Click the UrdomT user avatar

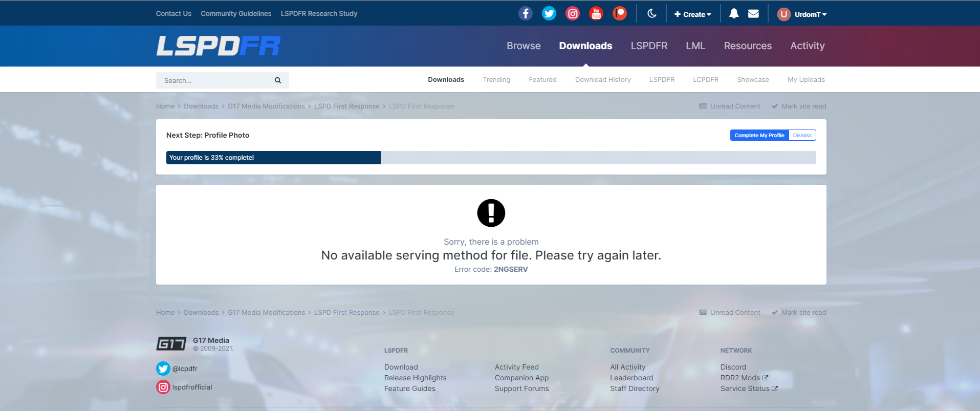[x=783, y=14]
